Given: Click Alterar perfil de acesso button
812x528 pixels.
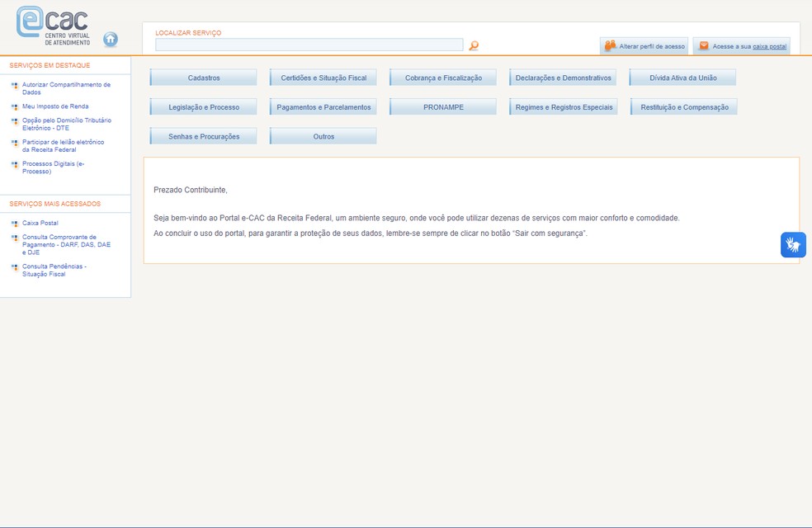Looking at the screenshot, I should coord(651,46).
